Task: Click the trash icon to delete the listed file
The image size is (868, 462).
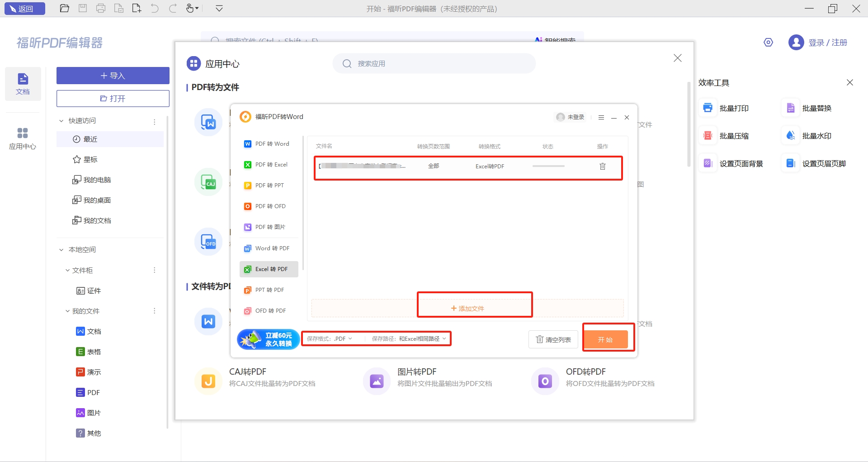Action: (x=602, y=167)
